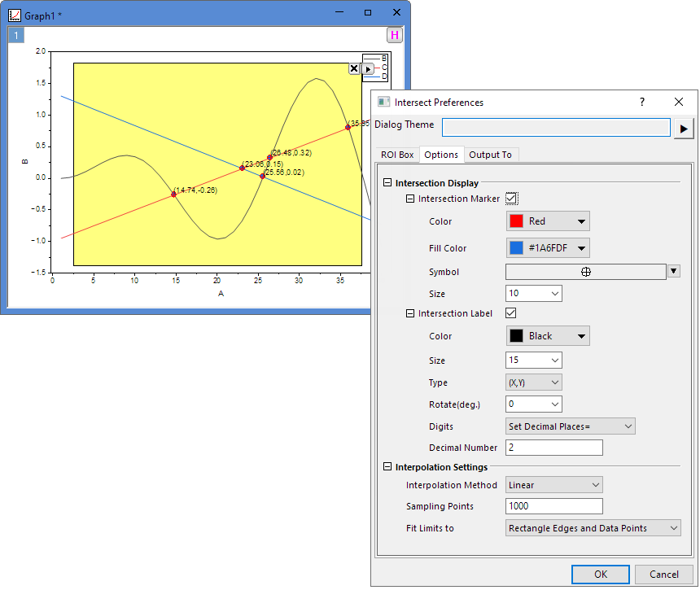The image size is (700, 590).
Task: Switch to the Output To tab
Action: coord(490,155)
